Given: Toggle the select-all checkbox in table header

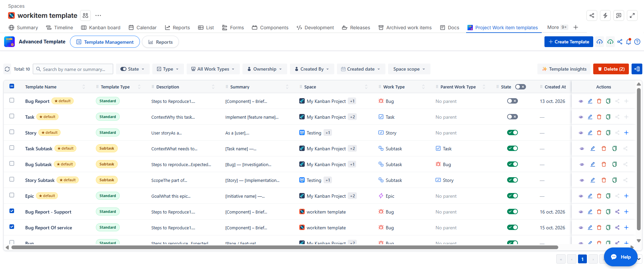Looking at the screenshot, I should click(12, 86).
